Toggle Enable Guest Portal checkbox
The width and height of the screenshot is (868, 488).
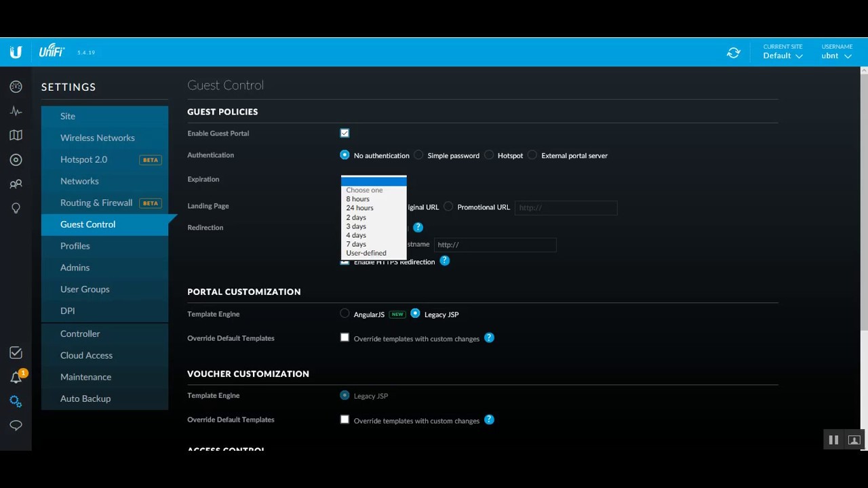point(344,133)
